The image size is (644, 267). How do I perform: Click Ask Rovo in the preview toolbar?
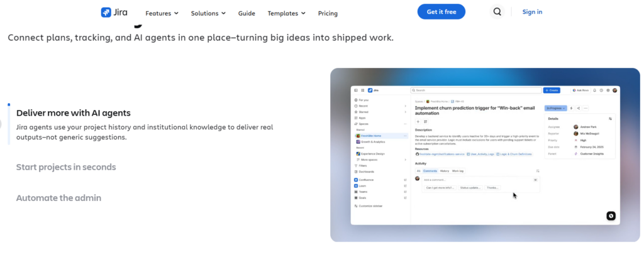[x=580, y=90]
